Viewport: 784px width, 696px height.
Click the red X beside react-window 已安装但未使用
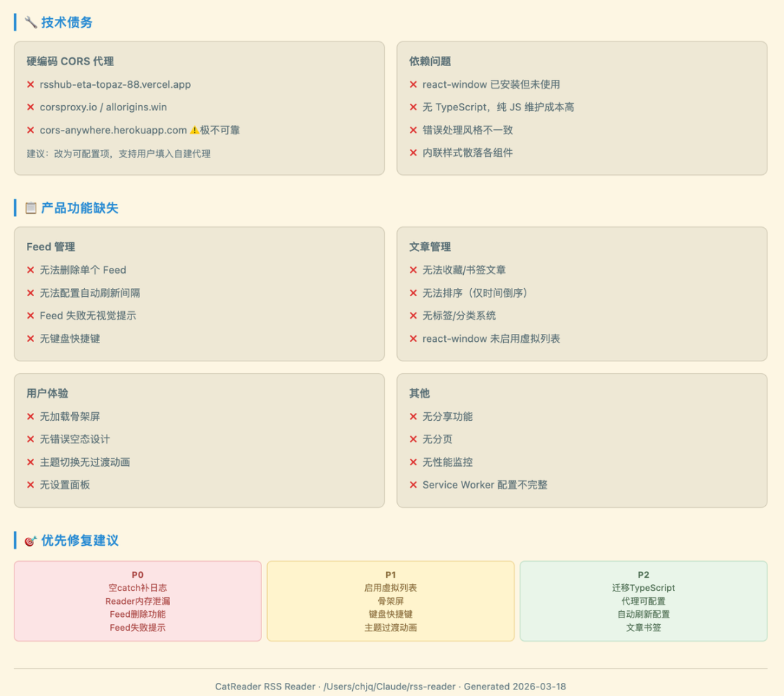[413, 85]
